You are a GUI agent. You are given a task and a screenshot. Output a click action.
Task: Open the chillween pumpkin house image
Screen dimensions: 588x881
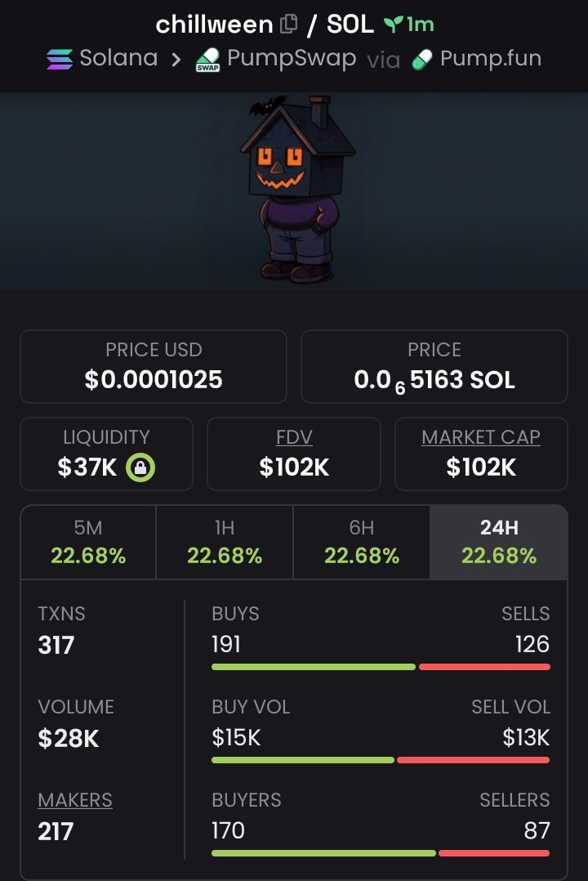(x=296, y=190)
